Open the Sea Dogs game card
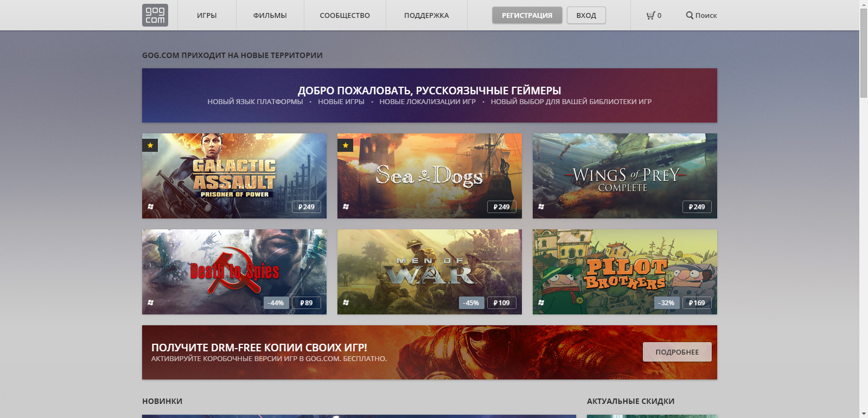 coord(430,176)
